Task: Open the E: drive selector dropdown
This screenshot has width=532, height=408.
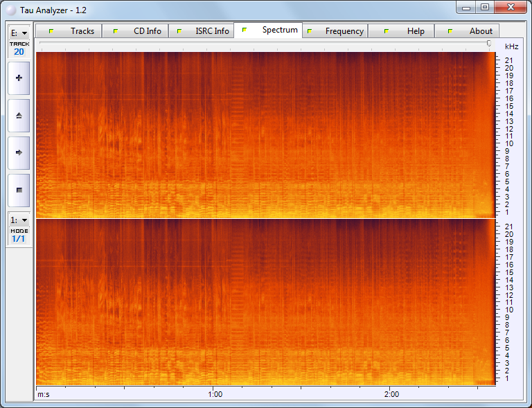Action: pos(19,33)
